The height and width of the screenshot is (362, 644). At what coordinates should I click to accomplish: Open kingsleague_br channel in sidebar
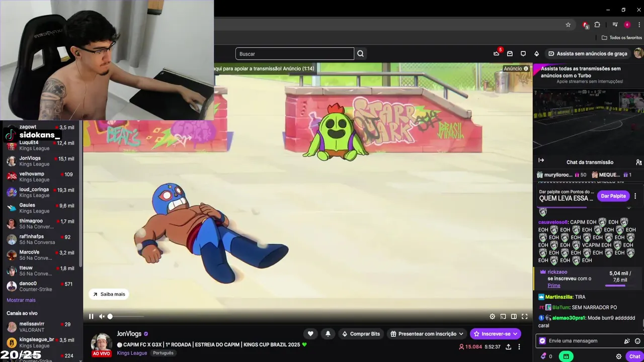(40, 342)
